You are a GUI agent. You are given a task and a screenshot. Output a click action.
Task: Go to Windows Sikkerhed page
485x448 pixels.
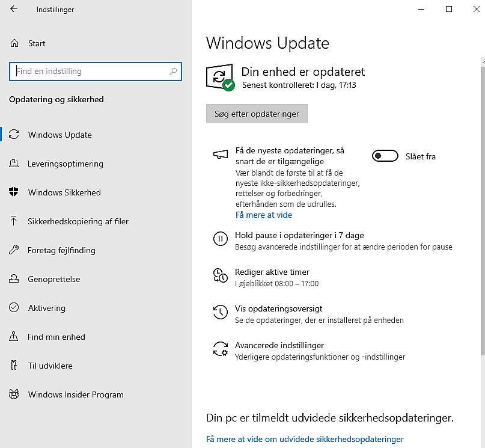coord(64,192)
